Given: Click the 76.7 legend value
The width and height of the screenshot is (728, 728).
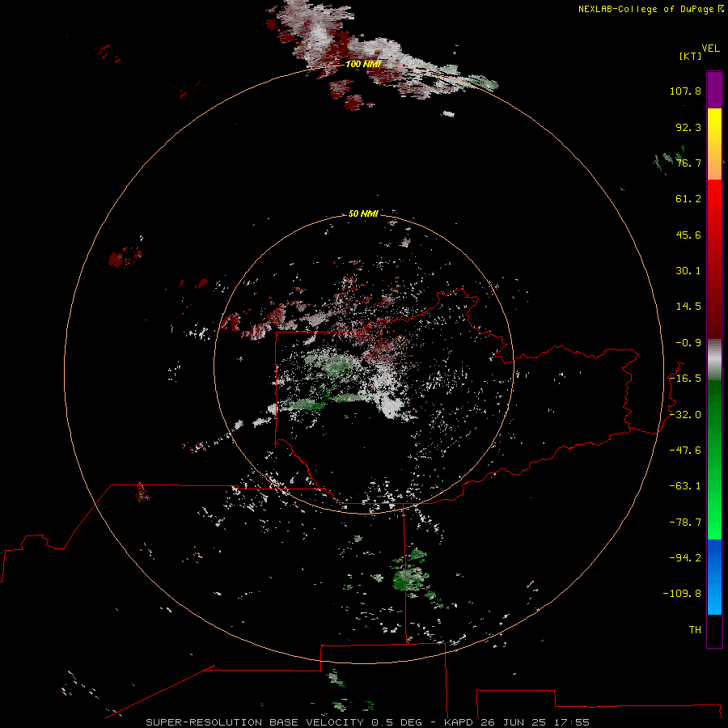Looking at the screenshot, I should point(688,163).
